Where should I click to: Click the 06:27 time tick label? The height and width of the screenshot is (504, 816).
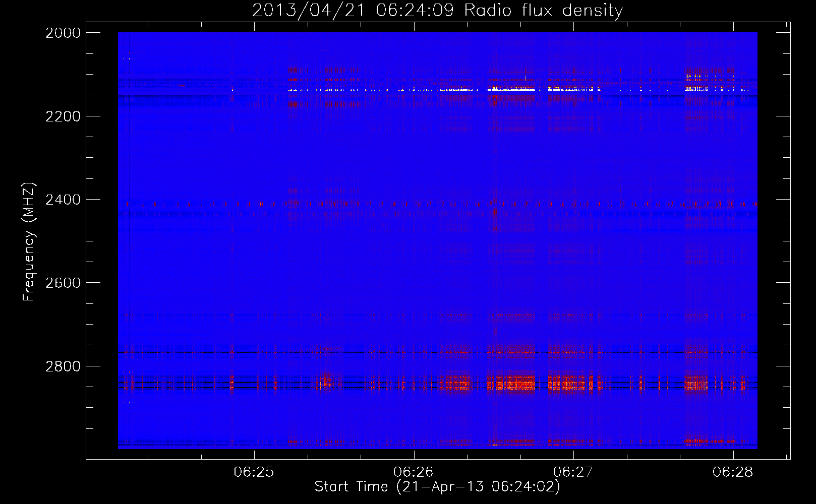[573, 472]
